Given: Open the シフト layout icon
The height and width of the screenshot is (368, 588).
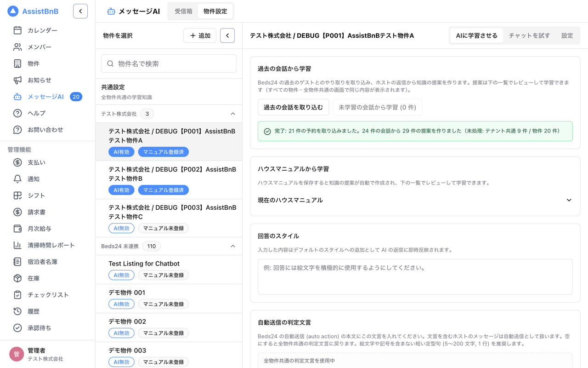Looking at the screenshot, I should 17,195.
